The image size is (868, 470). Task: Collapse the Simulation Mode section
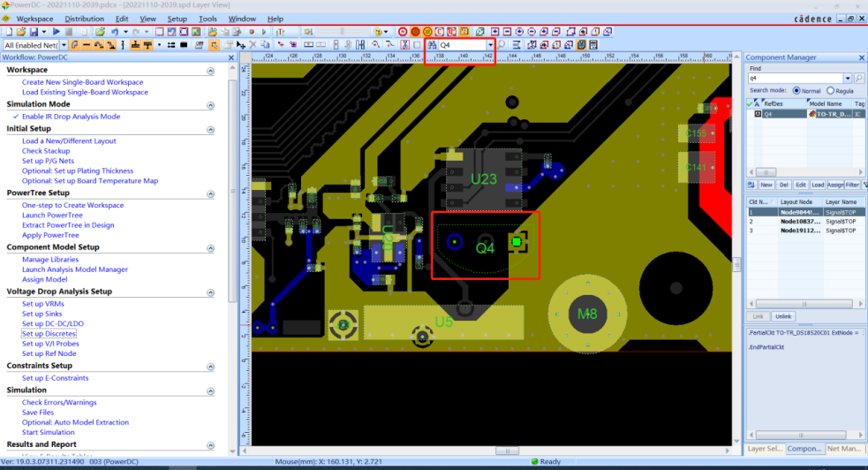pos(210,105)
